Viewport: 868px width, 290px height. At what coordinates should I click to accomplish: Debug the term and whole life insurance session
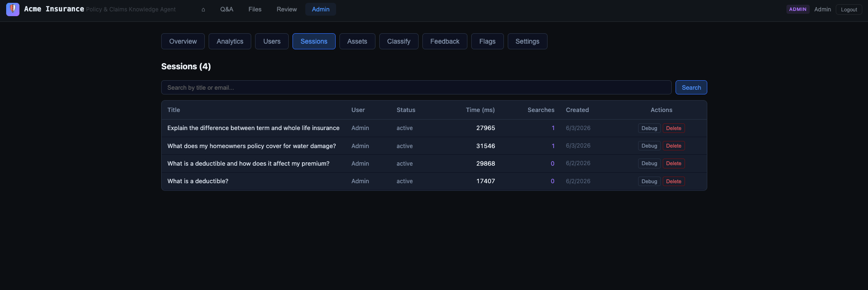(649, 128)
